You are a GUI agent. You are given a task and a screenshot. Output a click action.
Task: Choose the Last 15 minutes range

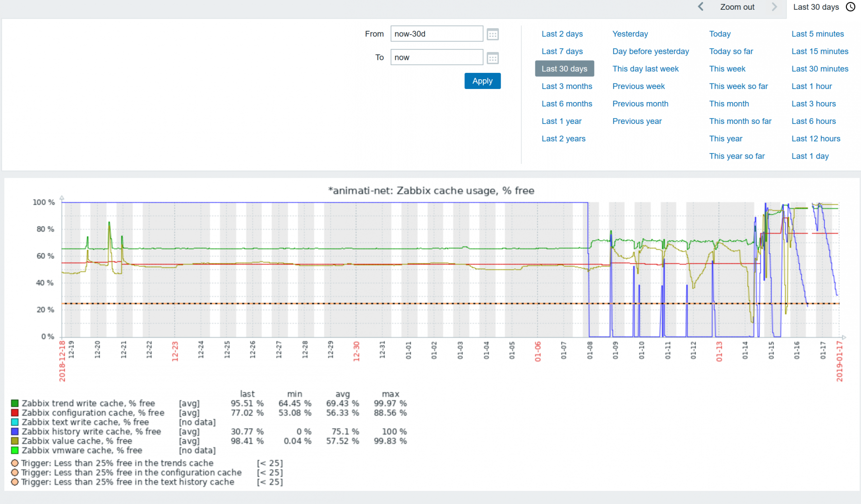[x=820, y=52]
